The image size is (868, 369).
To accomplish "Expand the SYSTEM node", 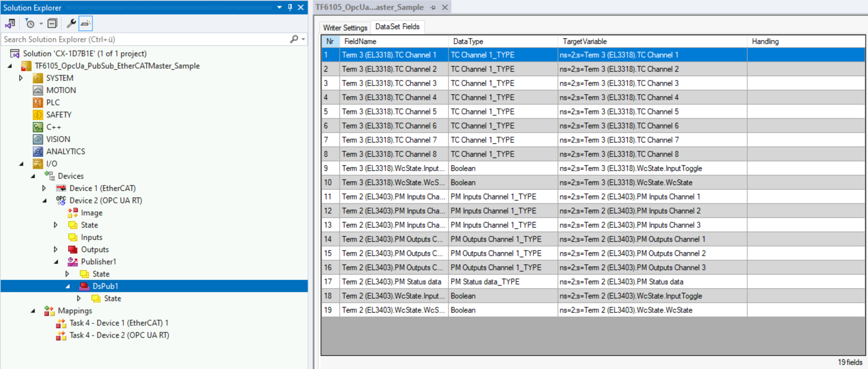I will point(21,78).
